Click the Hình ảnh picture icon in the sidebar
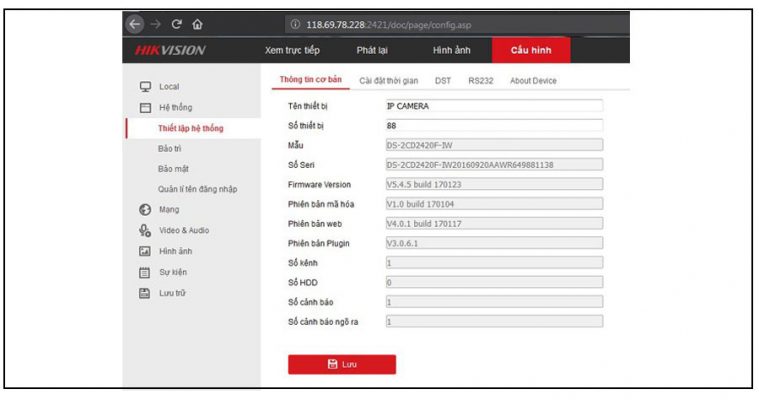 [144, 251]
